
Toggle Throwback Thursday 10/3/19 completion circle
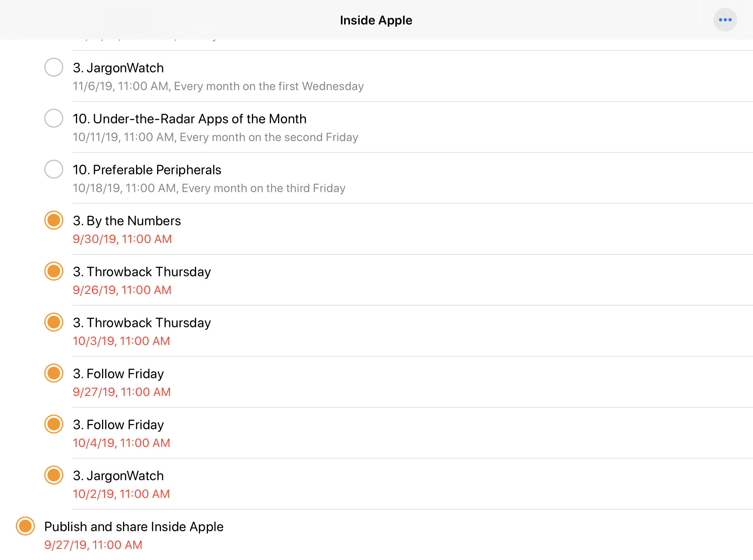point(54,322)
